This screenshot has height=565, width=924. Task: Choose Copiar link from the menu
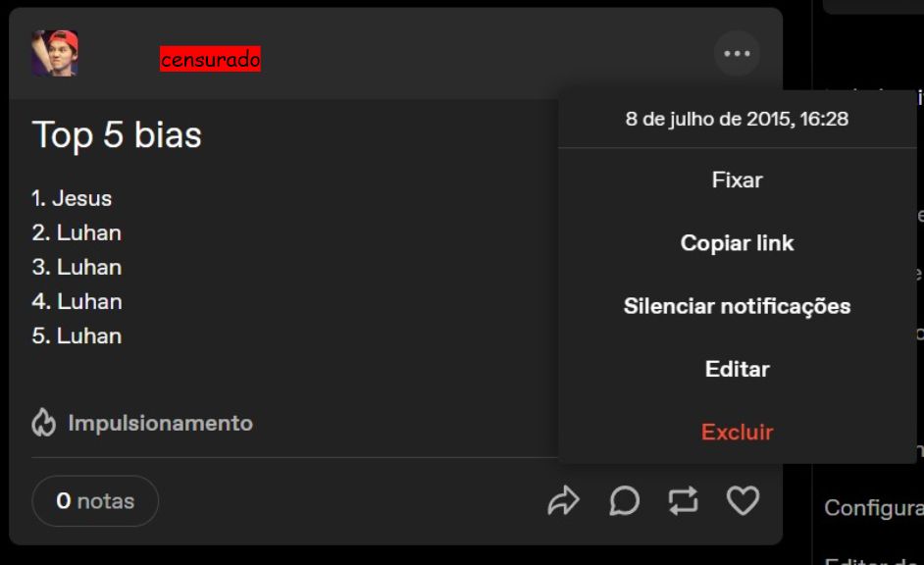[x=738, y=242]
